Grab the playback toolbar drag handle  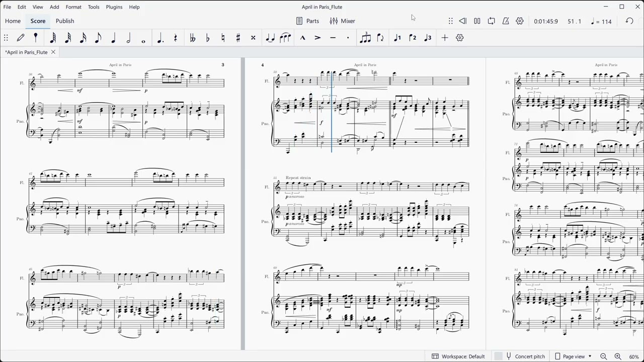tap(450, 21)
